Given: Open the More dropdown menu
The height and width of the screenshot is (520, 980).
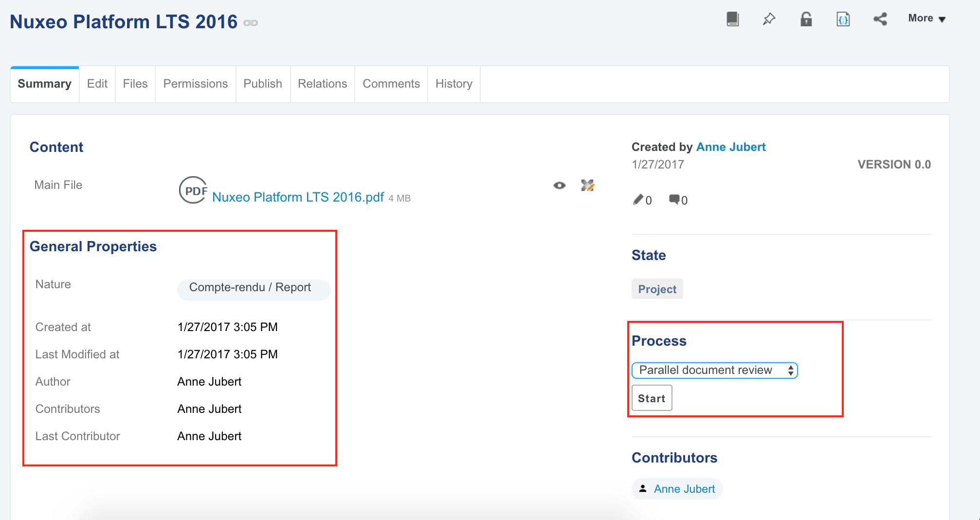Looking at the screenshot, I should pyautogui.click(x=927, y=19).
